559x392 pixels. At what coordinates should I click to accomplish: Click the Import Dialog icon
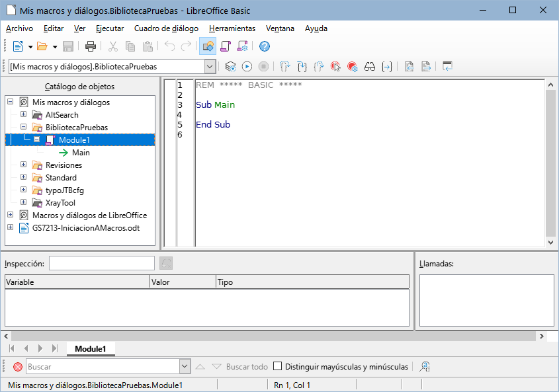tap(447, 67)
